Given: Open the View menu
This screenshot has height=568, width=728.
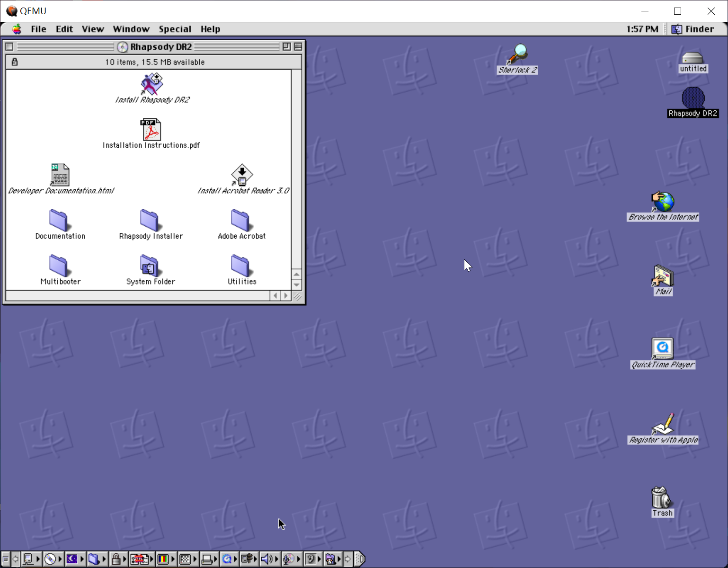Looking at the screenshot, I should point(93,29).
